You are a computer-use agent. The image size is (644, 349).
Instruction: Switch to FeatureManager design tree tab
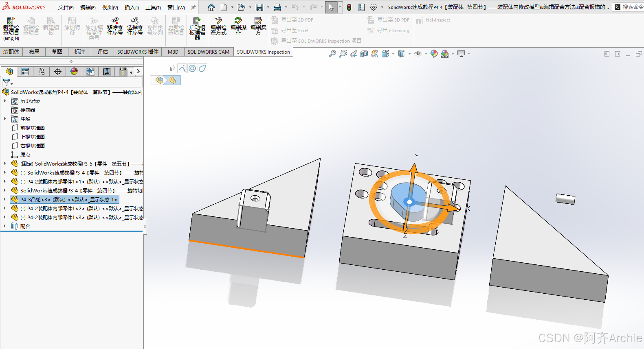click(x=9, y=72)
